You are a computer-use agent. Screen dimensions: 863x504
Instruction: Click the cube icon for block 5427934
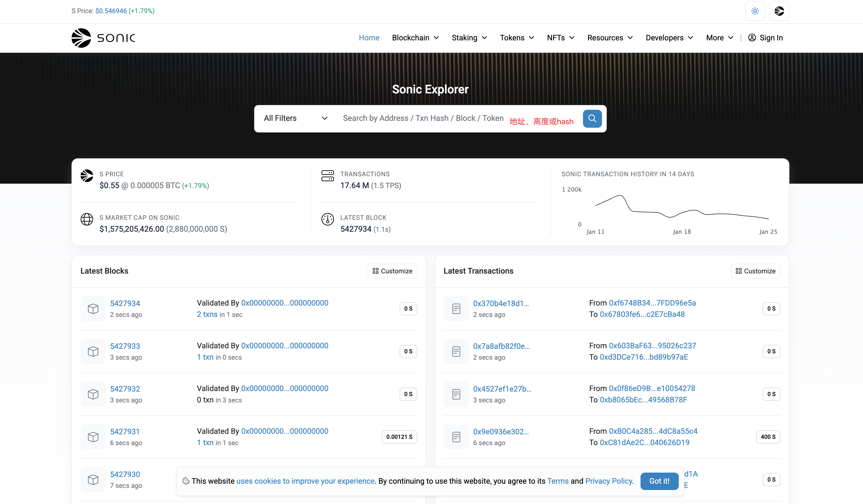pos(93,308)
